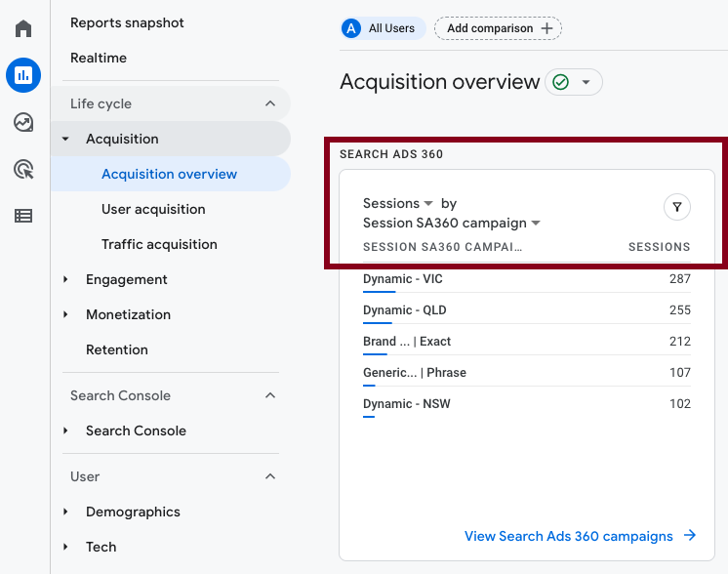728x574 pixels.
Task: Click the Demographics menu label
Action: 133,512
